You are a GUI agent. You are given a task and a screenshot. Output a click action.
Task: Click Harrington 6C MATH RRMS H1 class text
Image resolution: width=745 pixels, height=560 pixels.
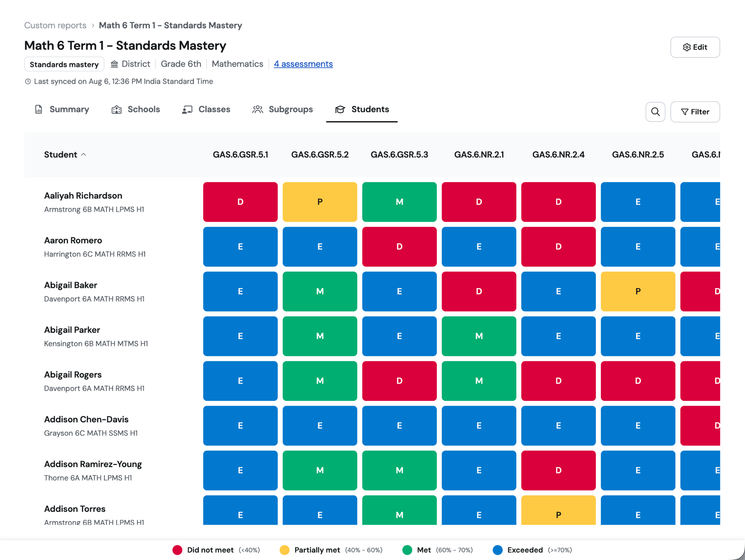95,254
